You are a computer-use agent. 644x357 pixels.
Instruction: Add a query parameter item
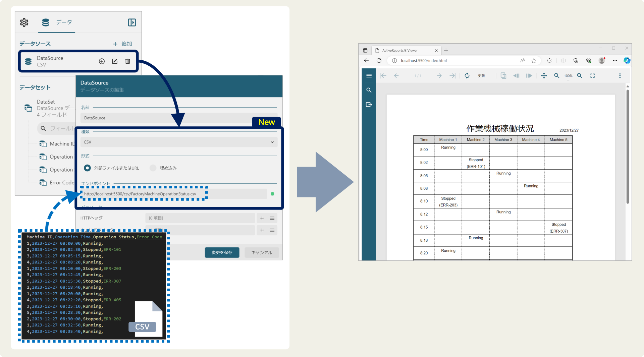click(262, 230)
